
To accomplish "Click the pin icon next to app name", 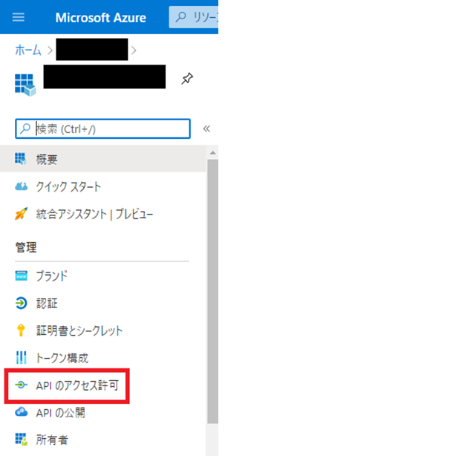I will click(187, 79).
